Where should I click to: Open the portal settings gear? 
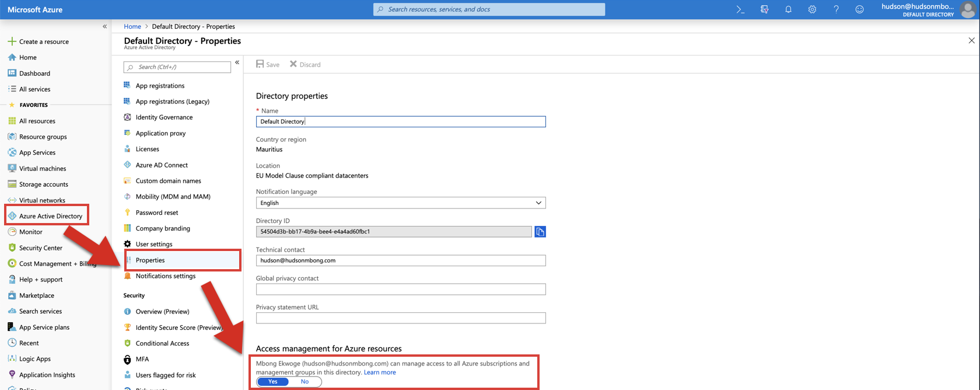pos(812,9)
